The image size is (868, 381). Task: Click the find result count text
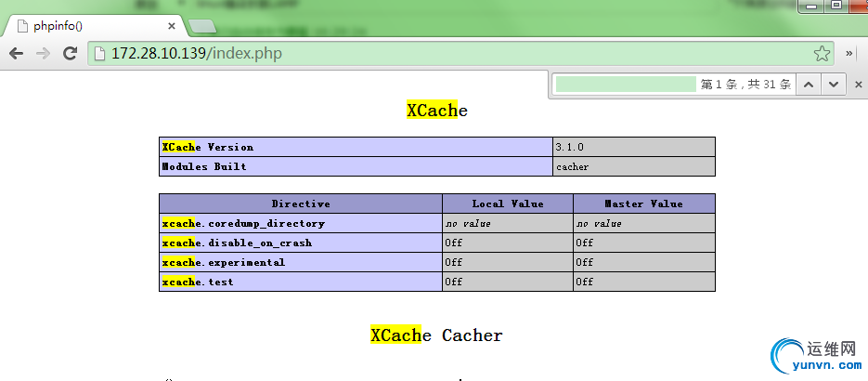coord(745,85)
